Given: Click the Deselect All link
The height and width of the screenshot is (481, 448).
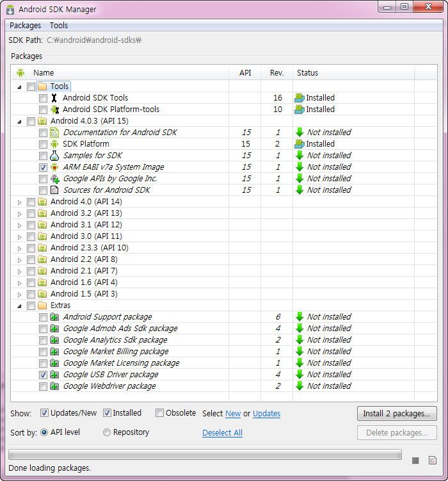Looking at the screenshot, I should point(223,433).
